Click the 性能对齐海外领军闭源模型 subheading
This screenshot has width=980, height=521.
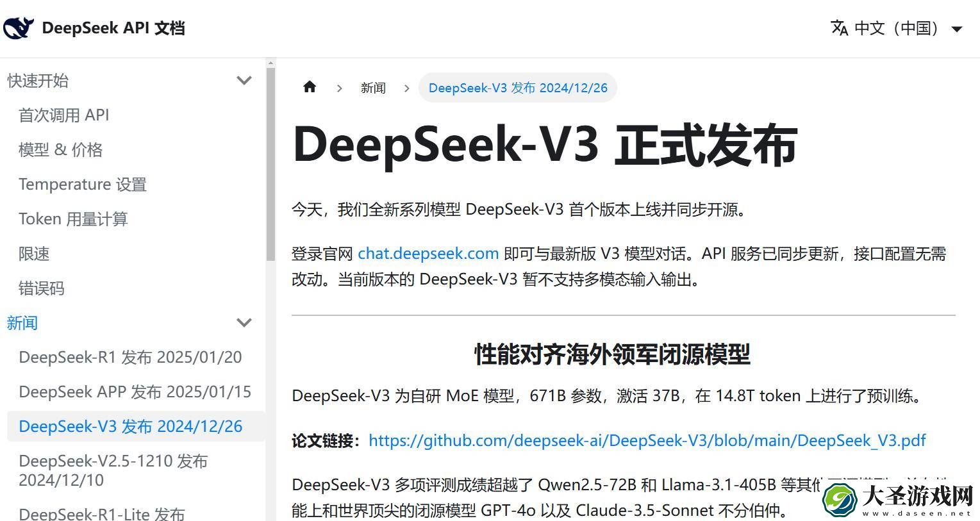pos(612,354)
